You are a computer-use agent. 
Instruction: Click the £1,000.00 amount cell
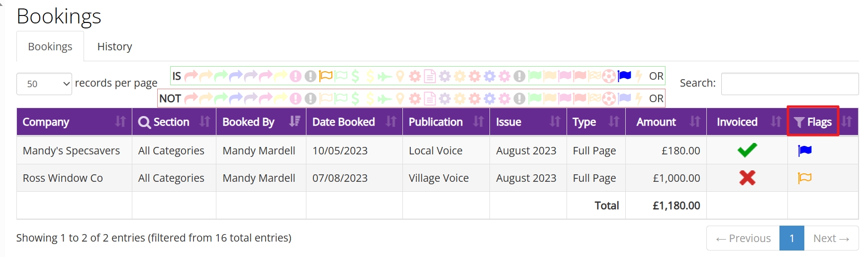666,178
